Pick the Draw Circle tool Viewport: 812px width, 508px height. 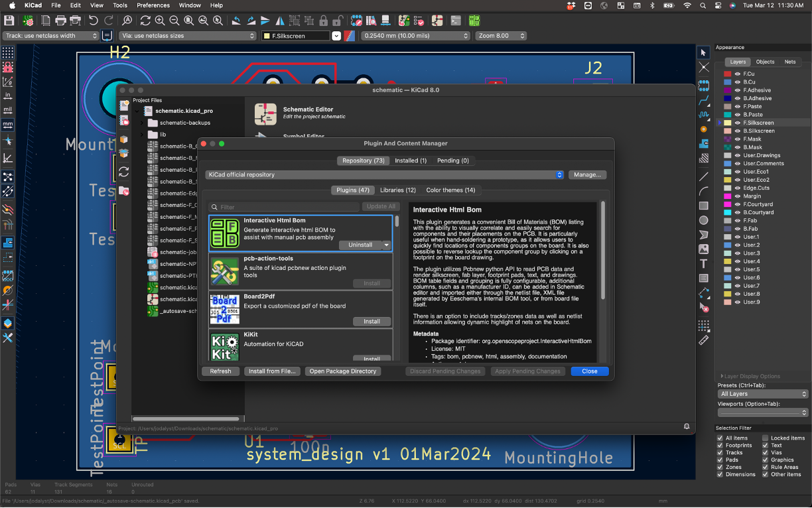pos(704,220)
